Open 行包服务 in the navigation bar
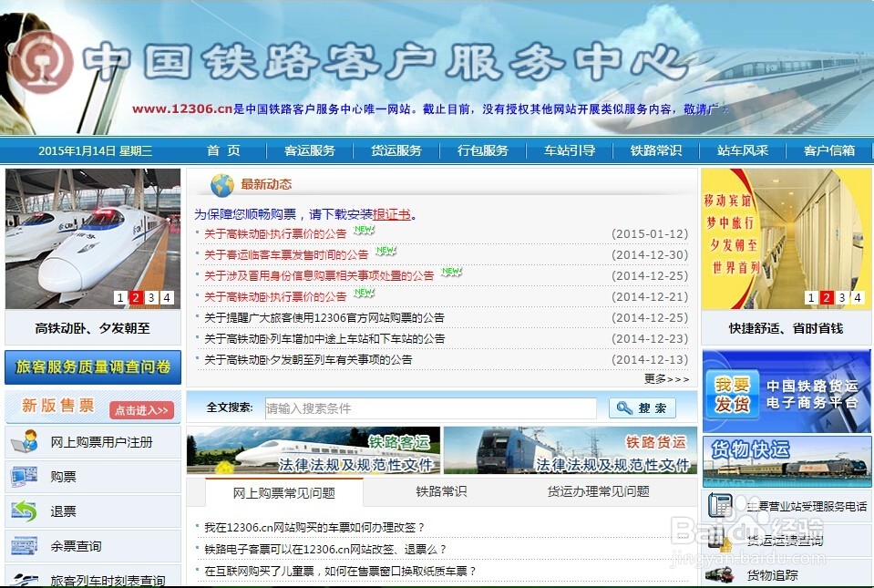Screen dimensions: 874x588 483,150
